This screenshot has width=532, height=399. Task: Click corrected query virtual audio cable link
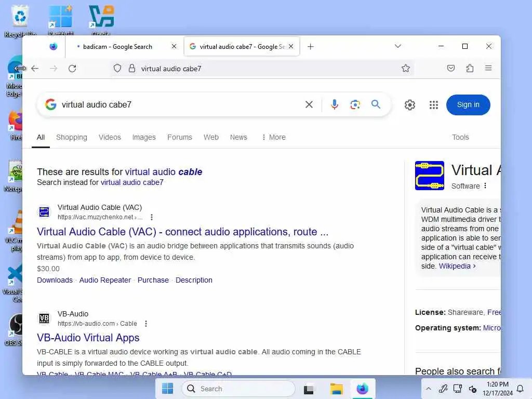pyautogui.click(x=164, y=171)
